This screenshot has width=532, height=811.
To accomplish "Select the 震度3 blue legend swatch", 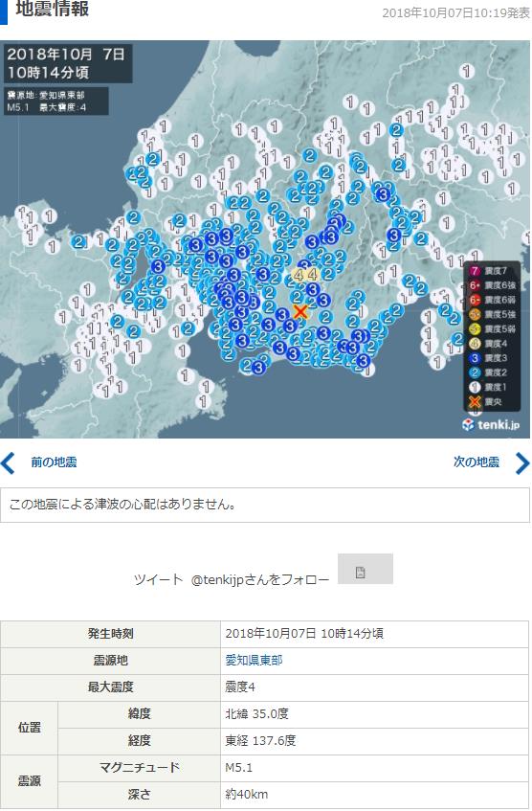I will coord(475,358).
